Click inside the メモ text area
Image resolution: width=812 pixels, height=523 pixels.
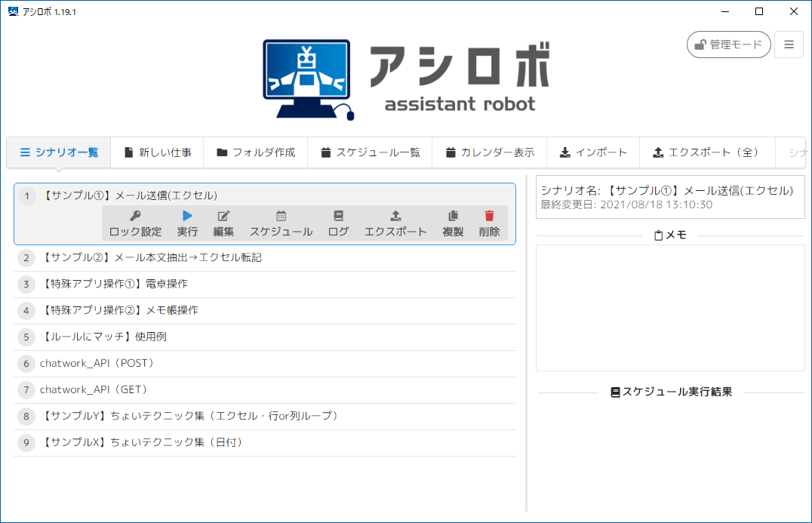coord(670,308)
